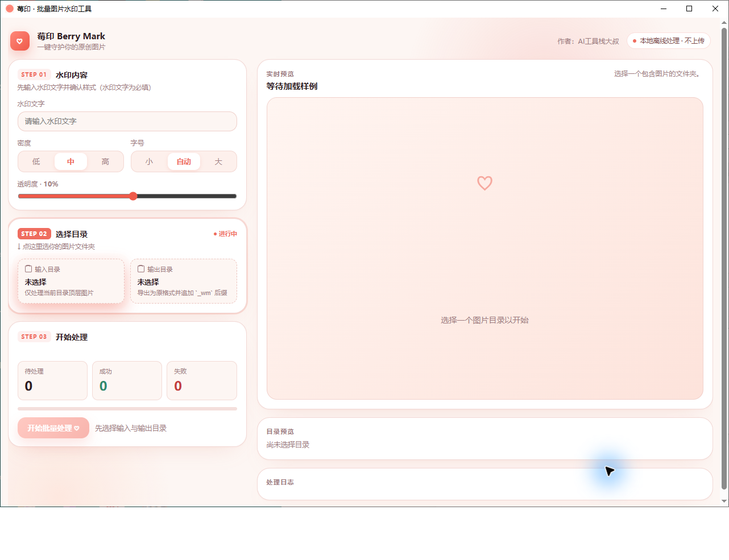Click the input directory folder icon
The height and width of the screenshot is (560, 729).
point(28,269)
